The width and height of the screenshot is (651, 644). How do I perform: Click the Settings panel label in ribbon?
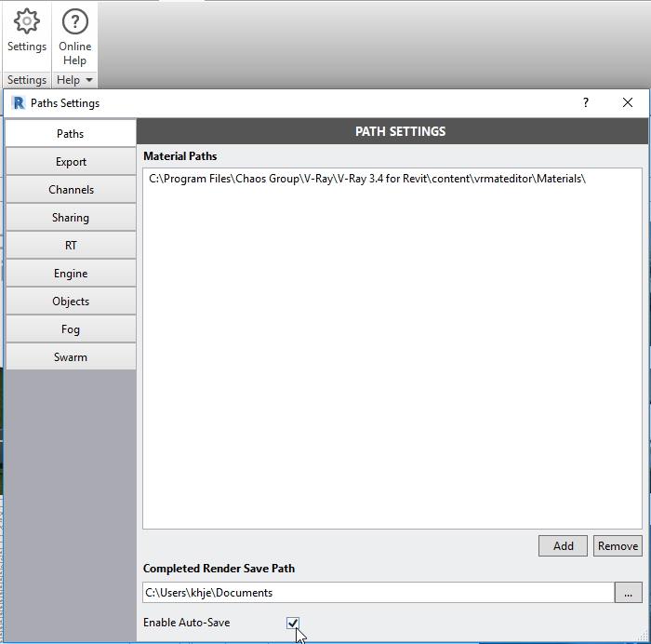click(x=27, y=79)
